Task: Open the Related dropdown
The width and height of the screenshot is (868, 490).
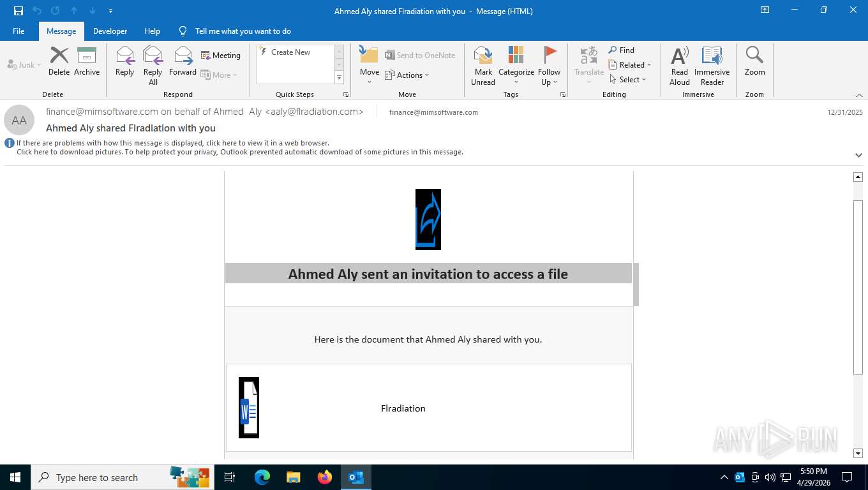Action: [x=630, y=64]
